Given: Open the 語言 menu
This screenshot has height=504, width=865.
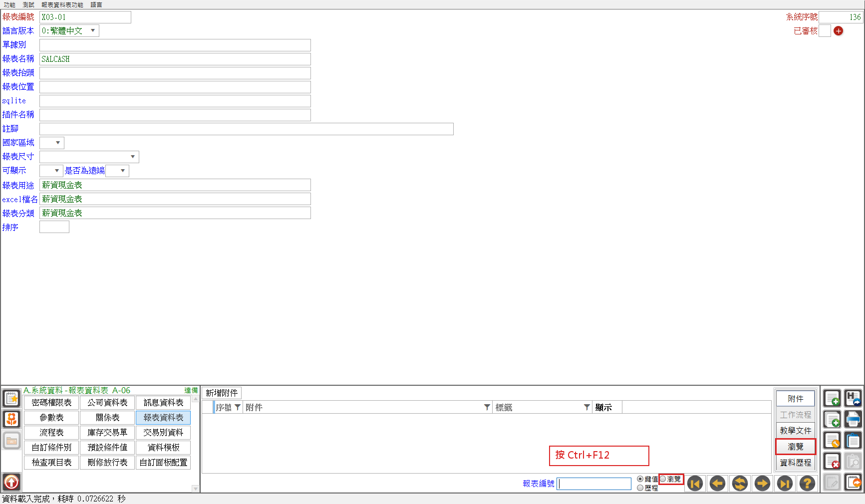Looking at the screenshot, I should tap(96, 4).
